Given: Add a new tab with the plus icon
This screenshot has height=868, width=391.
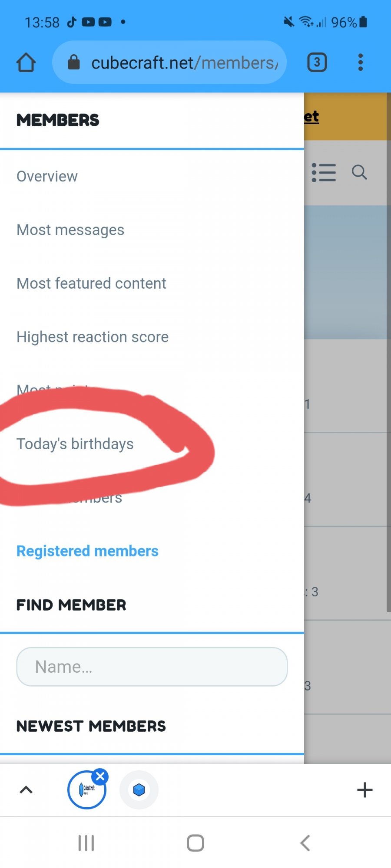Looking at the screenshot, I should tap(365, 790).
